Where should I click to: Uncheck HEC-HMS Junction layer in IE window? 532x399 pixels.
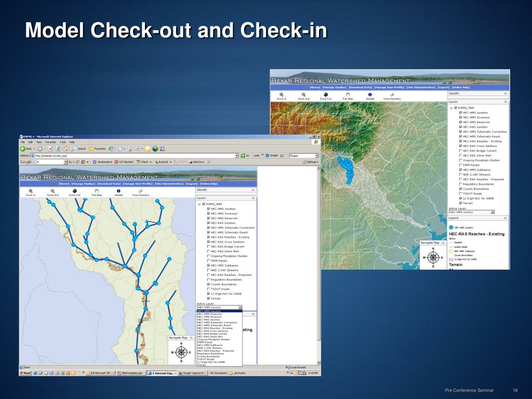208,209
